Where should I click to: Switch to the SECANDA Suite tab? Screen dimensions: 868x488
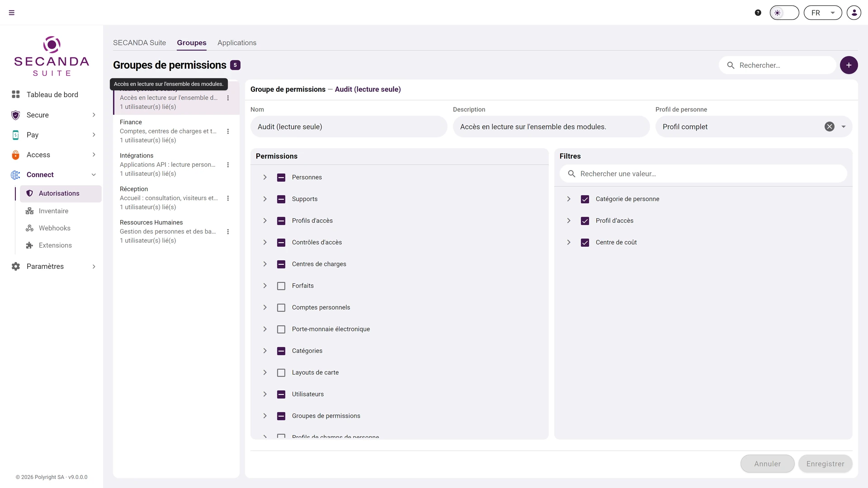point(139,42)
